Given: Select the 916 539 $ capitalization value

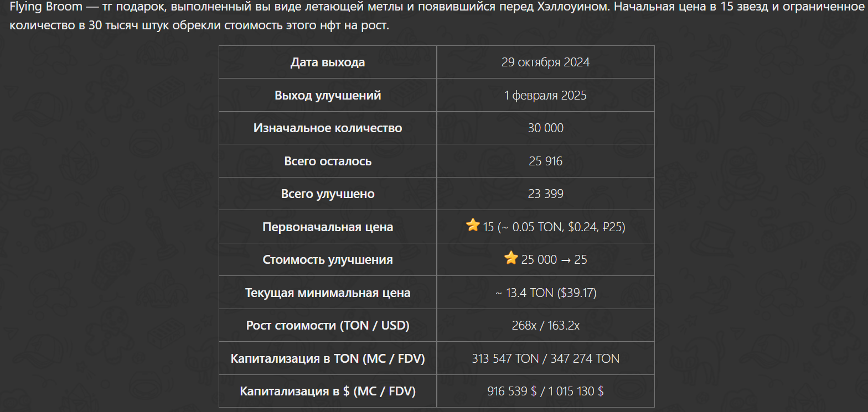Looking at the screenshot, I should pos(512,391).
